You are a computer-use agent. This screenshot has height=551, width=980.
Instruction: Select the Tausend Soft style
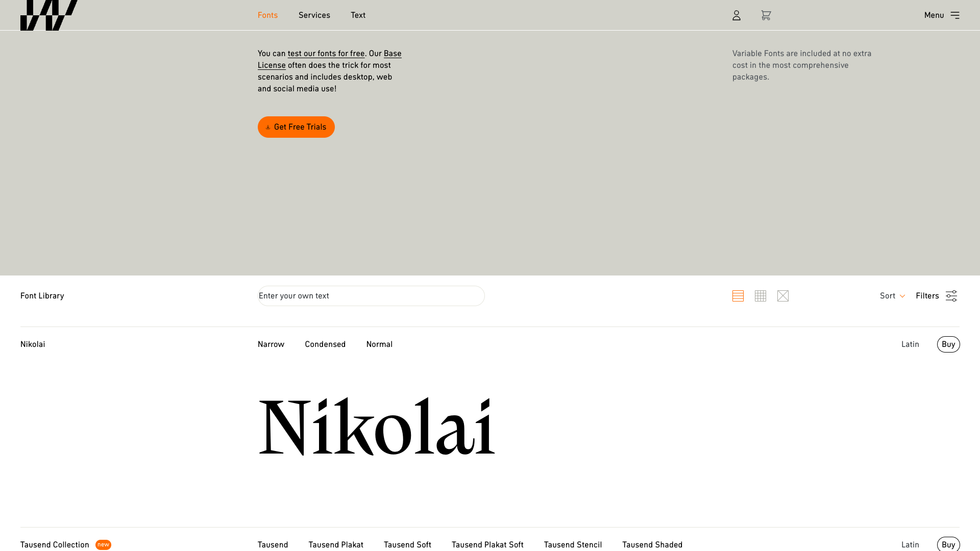[407, 545]
